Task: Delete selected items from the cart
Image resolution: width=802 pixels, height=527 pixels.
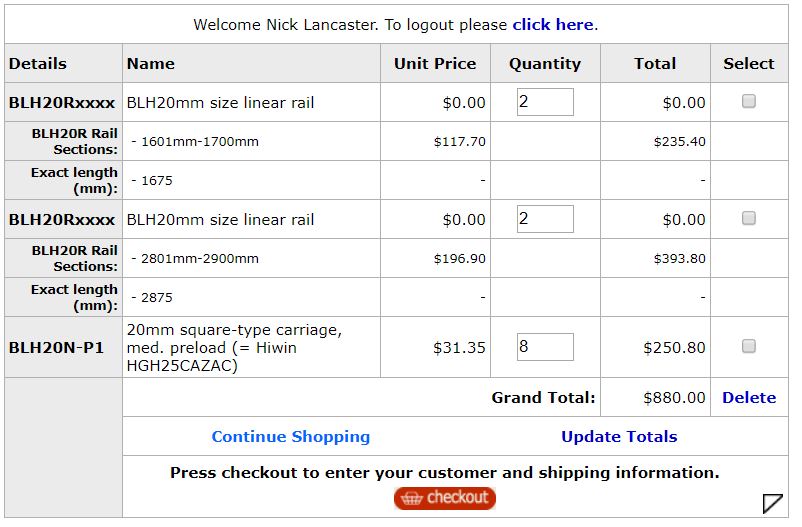Action: (x=749, y=397)
